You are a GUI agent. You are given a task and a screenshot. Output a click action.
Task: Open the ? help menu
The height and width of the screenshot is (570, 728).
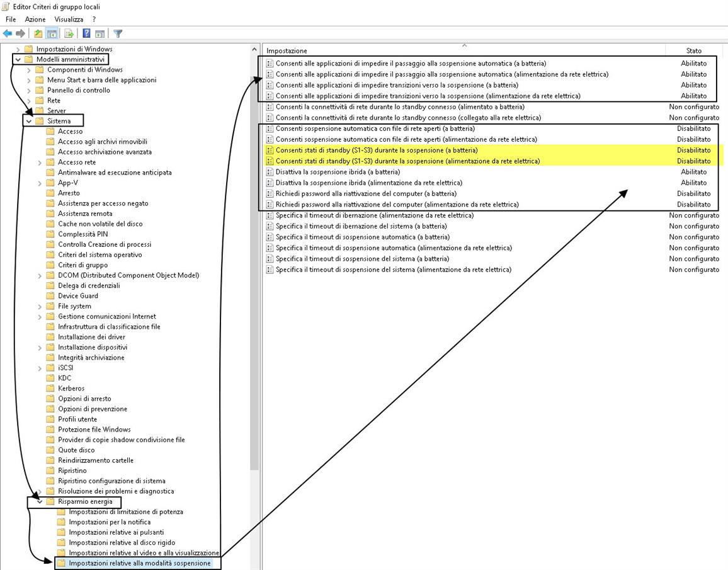click(x=94, y=19)
